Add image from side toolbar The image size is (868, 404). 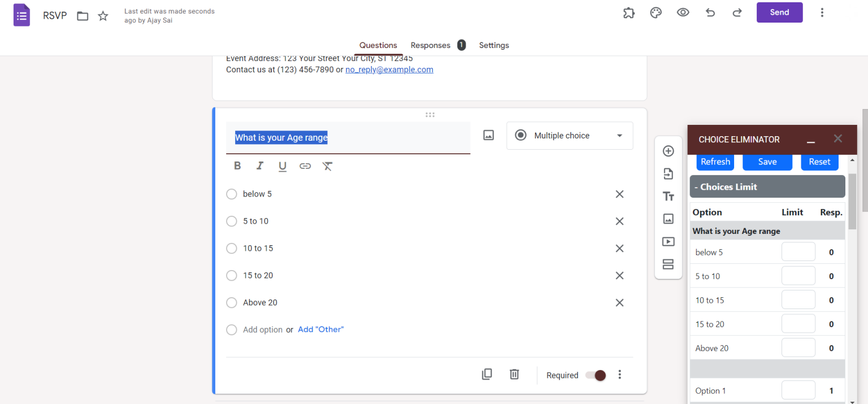(669, 219)
